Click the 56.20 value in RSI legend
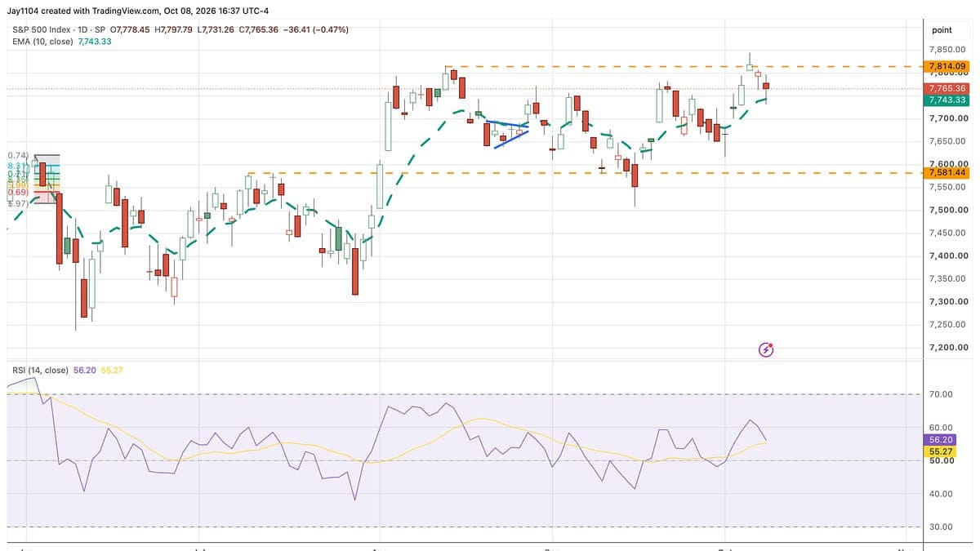This screenshot has width=980, height=551. (x=85, y=370)
